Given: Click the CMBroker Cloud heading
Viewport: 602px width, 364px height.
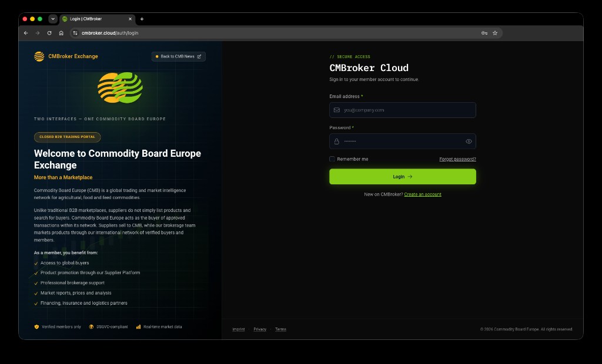Looking at the screenshot, I should 369,68.
